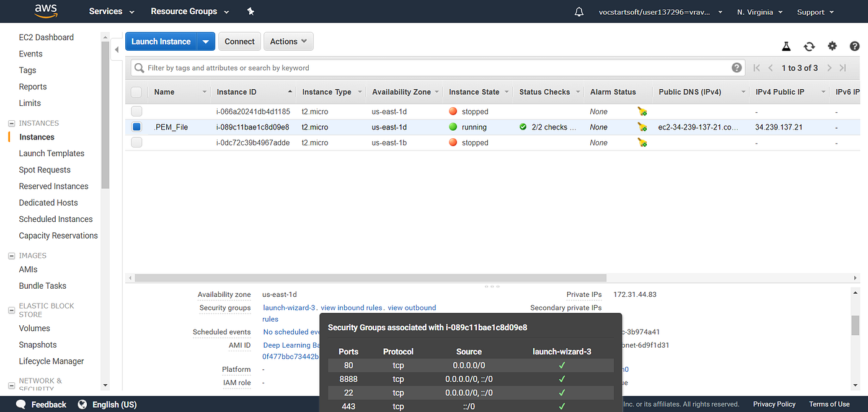The image size is (868, 412).
Task: Click the yellow key icon for the running instance
Action: click(642, 127)
